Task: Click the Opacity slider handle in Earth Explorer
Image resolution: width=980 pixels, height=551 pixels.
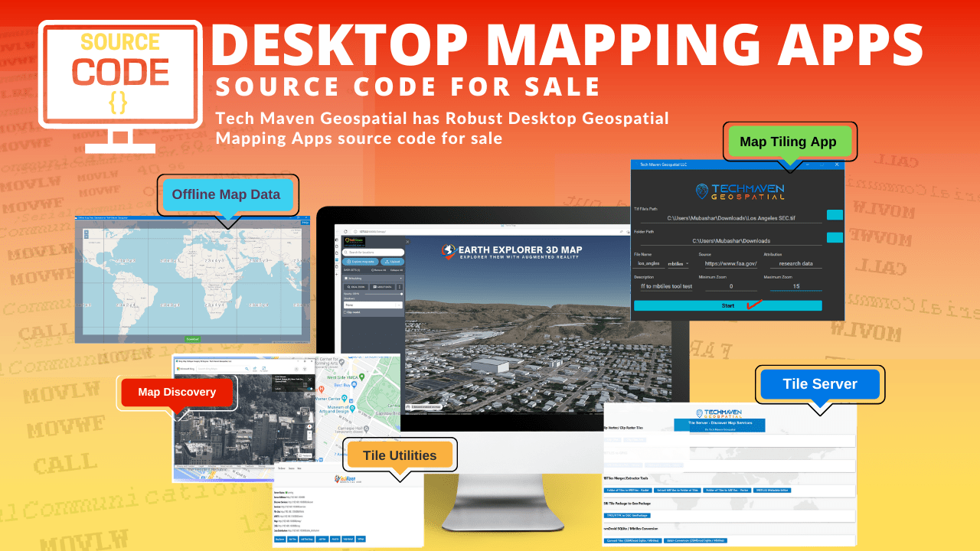Action: (401, 294)
